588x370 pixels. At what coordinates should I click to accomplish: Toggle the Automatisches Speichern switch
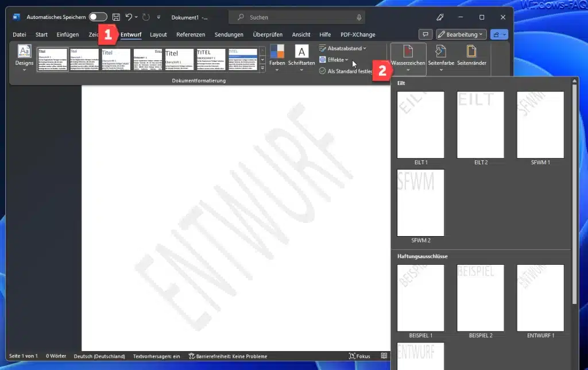pyautogui.click(x=98, y=17)
